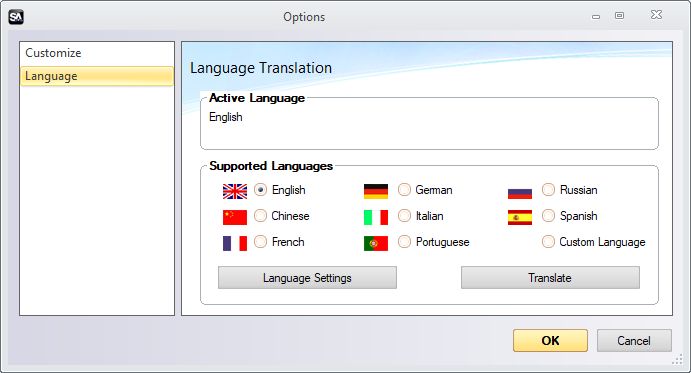Screen dimensions: 691x373
Task: Open the Language Settings button
Action: point(307,278)
